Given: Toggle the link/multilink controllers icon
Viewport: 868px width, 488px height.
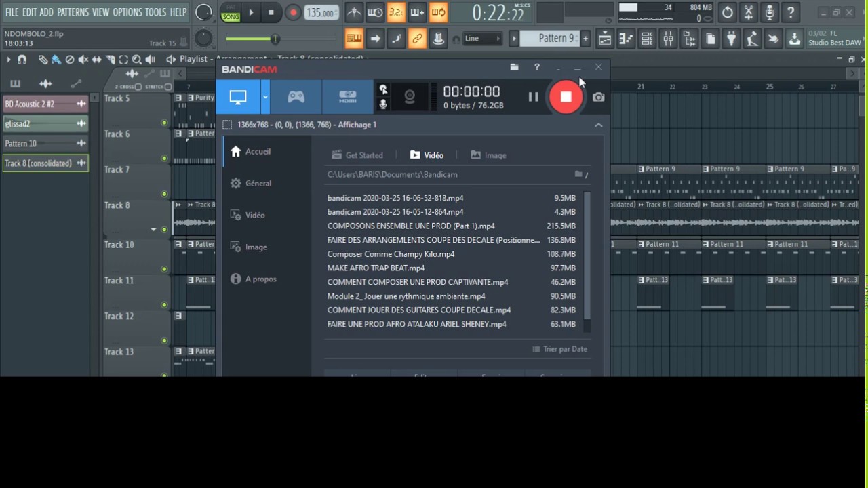Looking at the screenshot, I should (417, 39).
